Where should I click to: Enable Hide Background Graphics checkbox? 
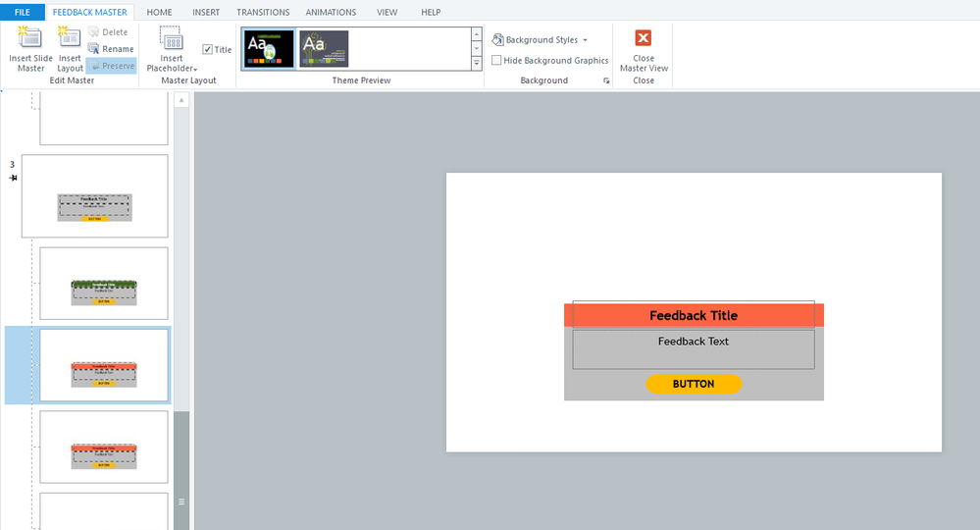click(496, 61)
